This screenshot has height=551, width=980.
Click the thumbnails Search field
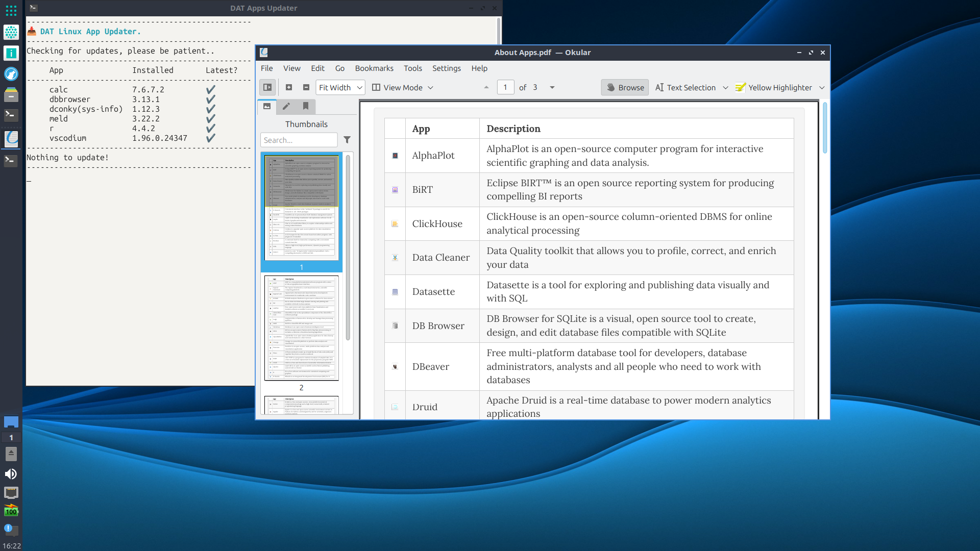coord(299,140)
